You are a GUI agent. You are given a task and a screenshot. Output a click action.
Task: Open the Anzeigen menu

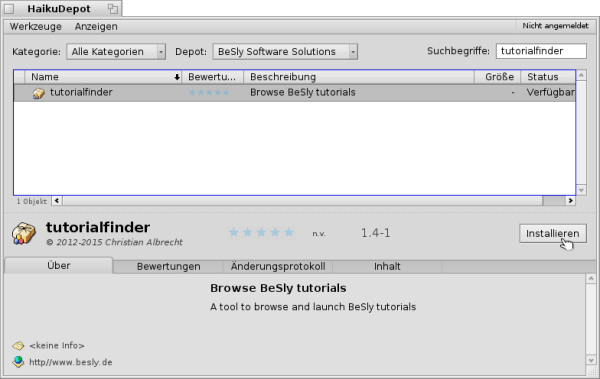[x=96, y=26]
